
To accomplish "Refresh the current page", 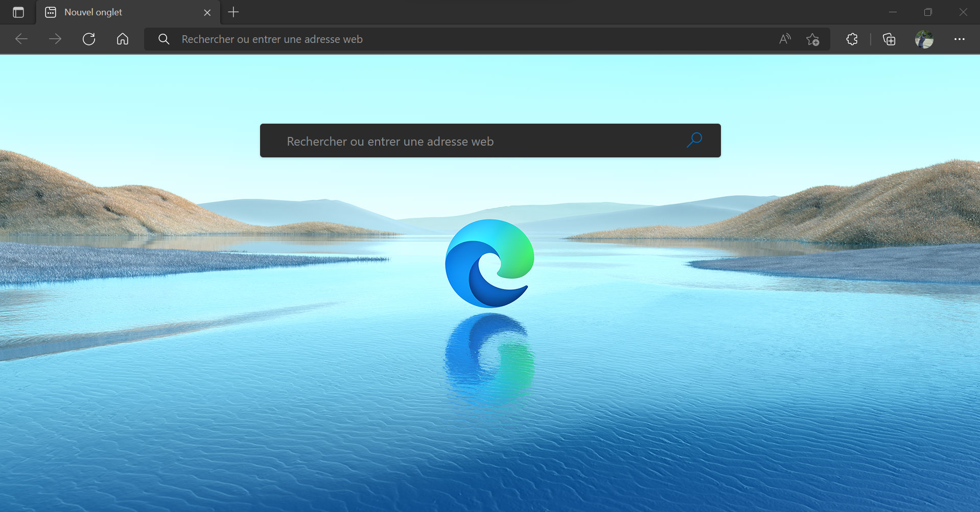I will tap(89, 39).
